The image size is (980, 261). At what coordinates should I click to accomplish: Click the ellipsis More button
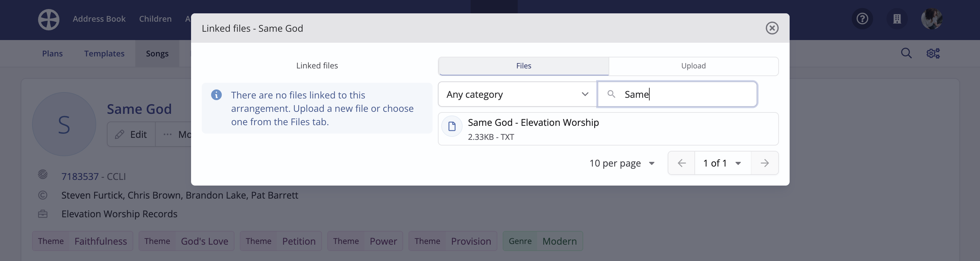click(173, 135)
